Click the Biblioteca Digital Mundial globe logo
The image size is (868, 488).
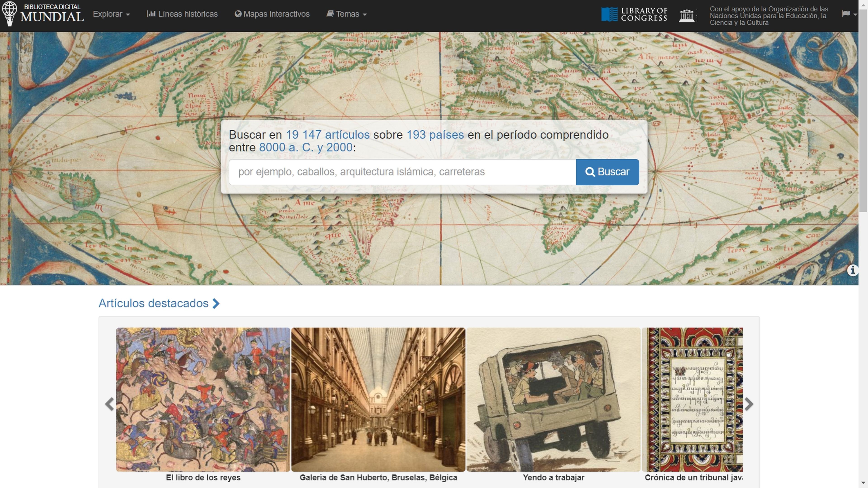click(9, 14)
